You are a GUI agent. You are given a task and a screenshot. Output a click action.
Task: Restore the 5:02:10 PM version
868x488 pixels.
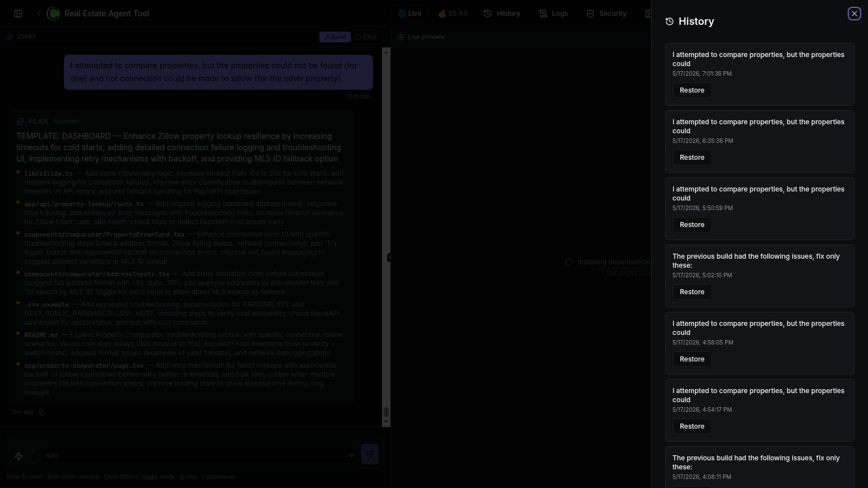pos(692,292)
